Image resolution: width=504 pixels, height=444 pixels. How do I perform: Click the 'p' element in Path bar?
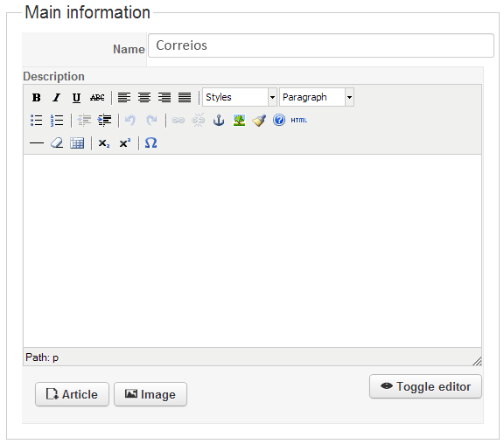pyautogui.click(x=56, y=357)
